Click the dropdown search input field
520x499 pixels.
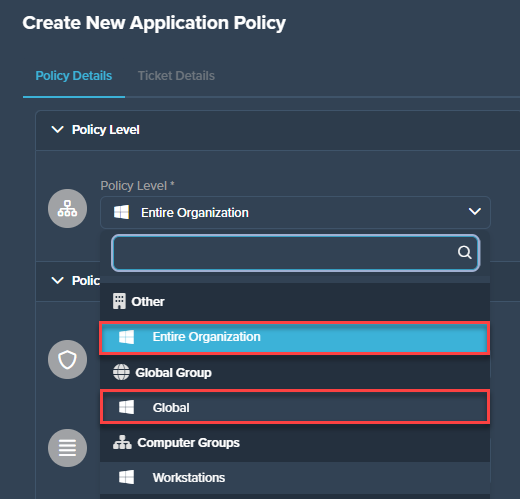tap(296, 253)
